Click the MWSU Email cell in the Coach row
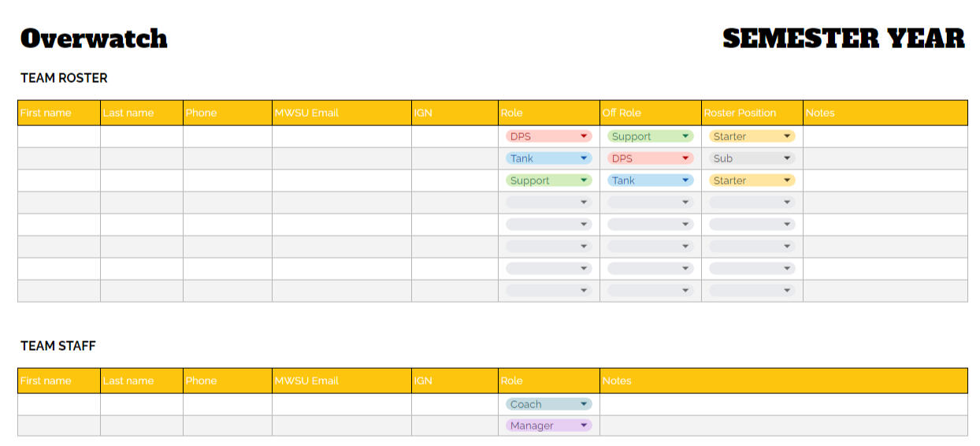980x446 pixels. click(x=342, y=404)
